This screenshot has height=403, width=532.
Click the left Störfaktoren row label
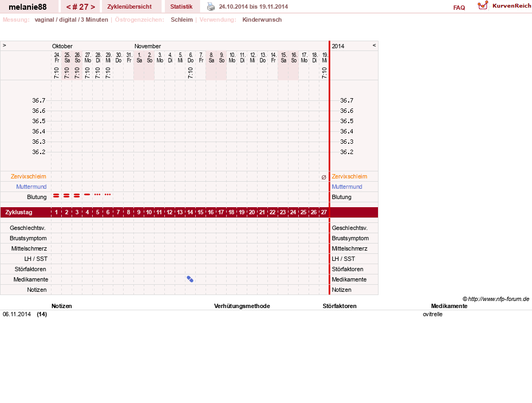point(30,269)
